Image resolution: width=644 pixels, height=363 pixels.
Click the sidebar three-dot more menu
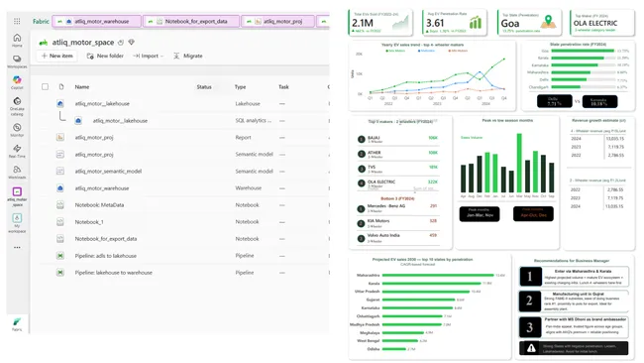[17, 248]
